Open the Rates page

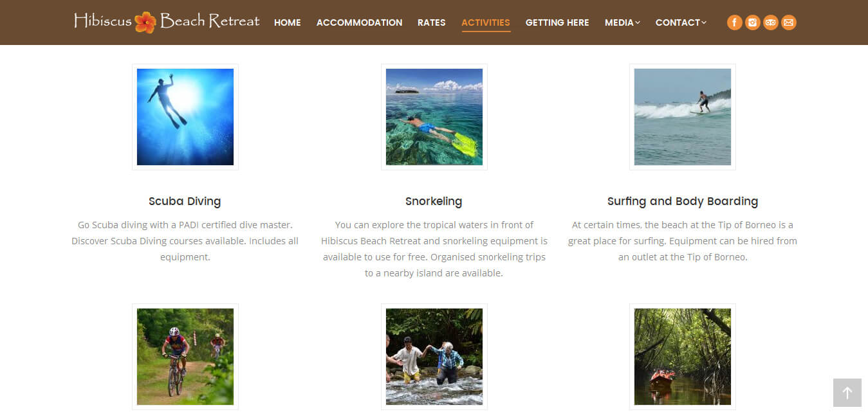coord(432,22)
